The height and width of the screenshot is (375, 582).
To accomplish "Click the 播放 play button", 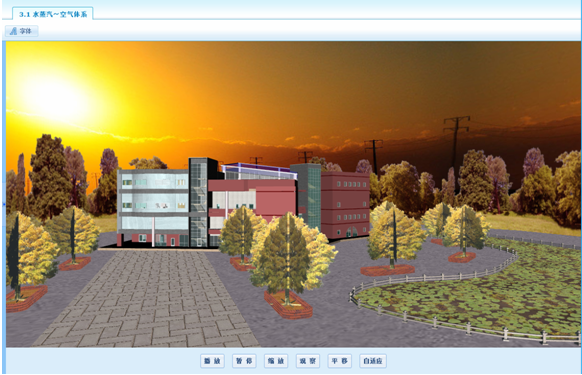I will click(x=212, y=361).
